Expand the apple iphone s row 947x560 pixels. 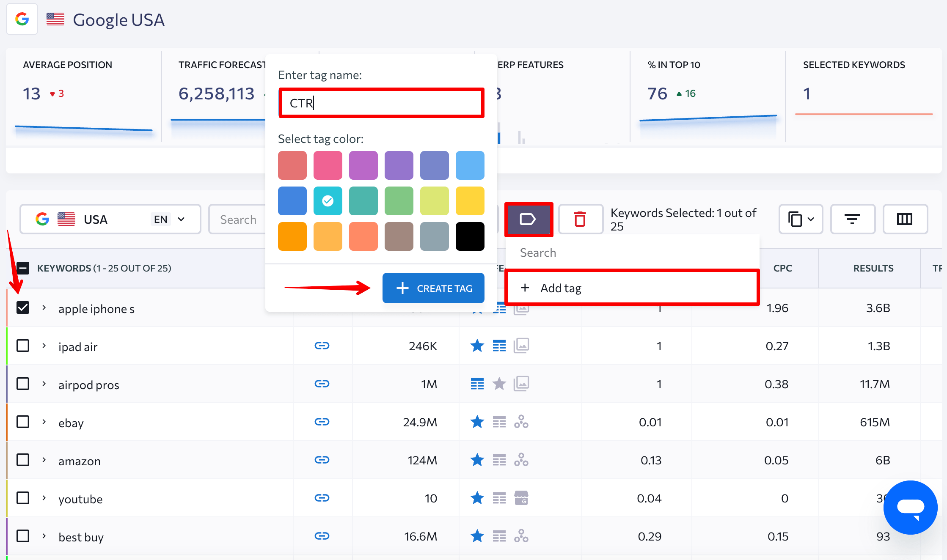coord(44,307)
